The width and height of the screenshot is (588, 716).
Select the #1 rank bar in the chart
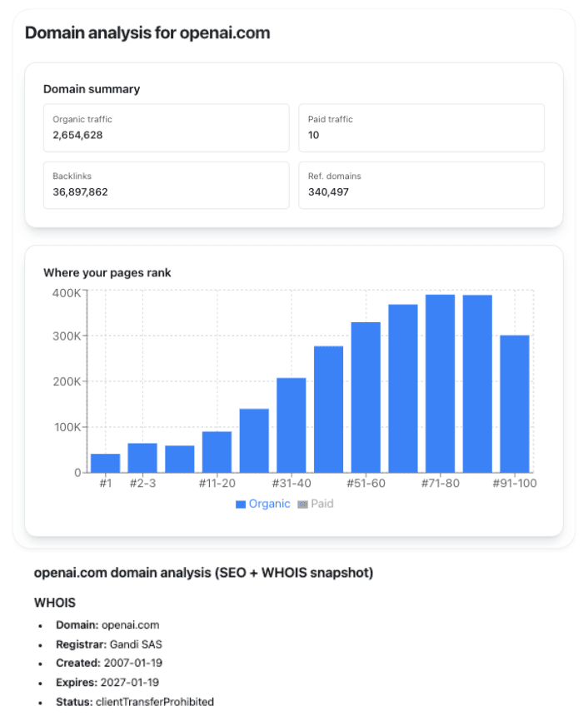click(x=106, y=463)
